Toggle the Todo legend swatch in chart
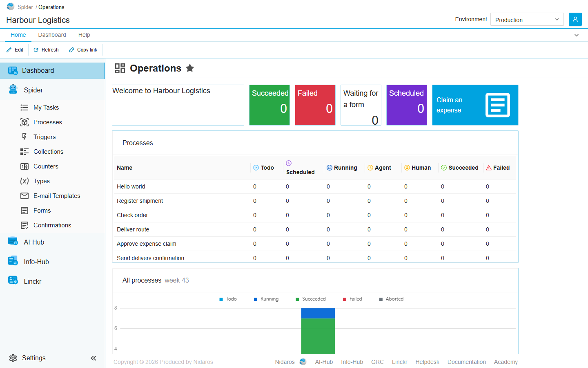588x368 pixels. [221, 299]
